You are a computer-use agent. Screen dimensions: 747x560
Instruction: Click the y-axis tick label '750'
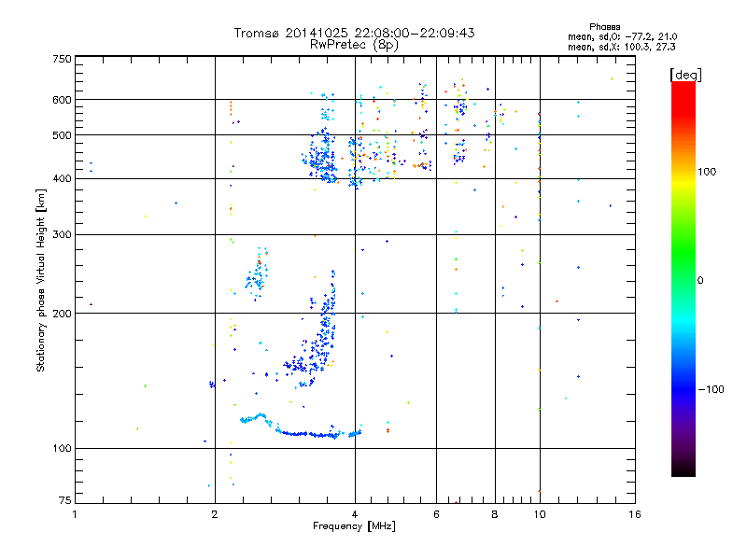pyautogui.click(x=62, y=59)
